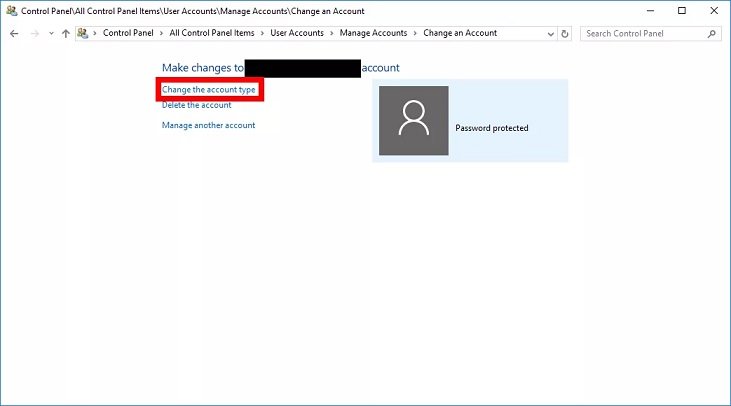Image resolution: width=731 pixels, height=406 pixels.
Task: Maximize the Control Panel window
Action: (681, 10)
